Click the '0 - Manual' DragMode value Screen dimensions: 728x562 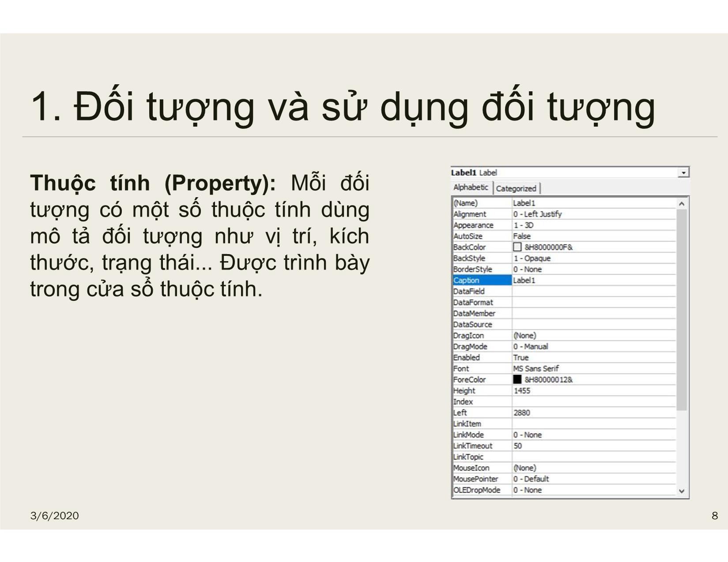pos(531,346)
